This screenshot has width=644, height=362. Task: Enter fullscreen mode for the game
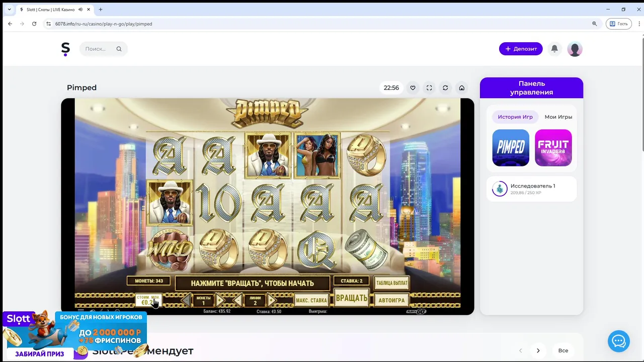point(429,87)
